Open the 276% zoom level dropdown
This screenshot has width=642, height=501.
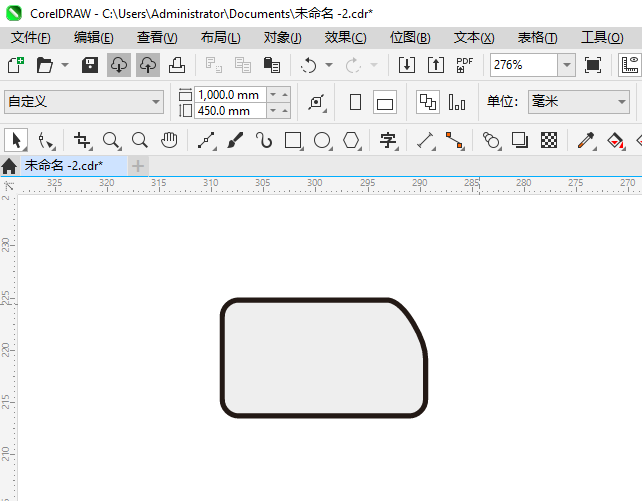click(566, 65)
